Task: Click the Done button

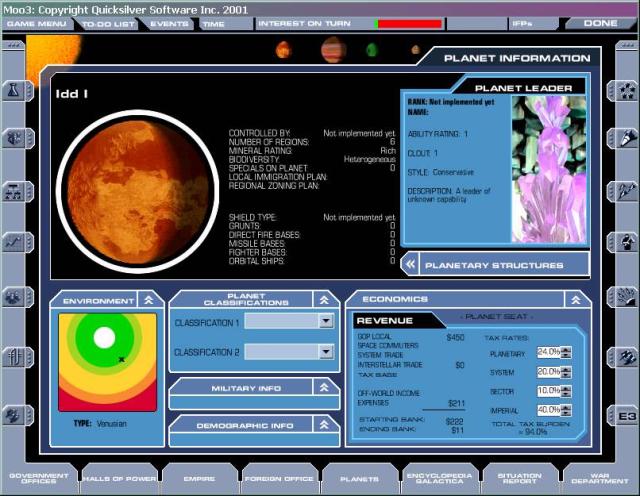Action: point(600,24)
